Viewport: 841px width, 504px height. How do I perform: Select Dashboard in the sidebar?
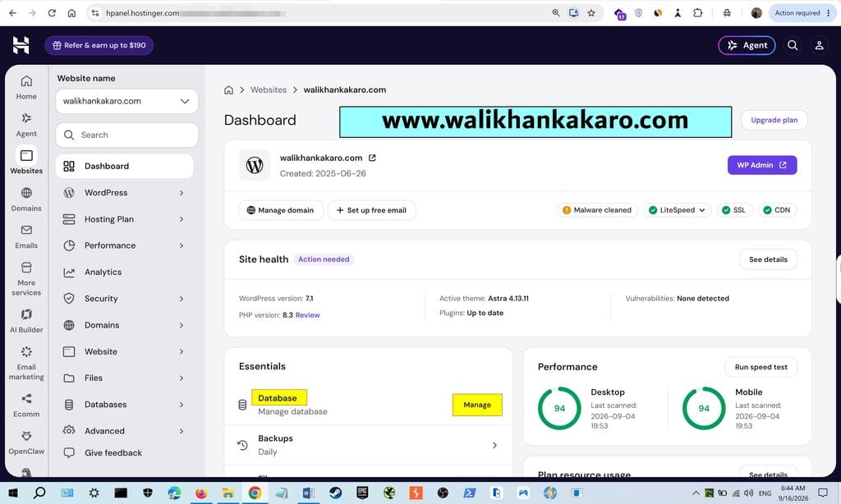pos(125,166)
